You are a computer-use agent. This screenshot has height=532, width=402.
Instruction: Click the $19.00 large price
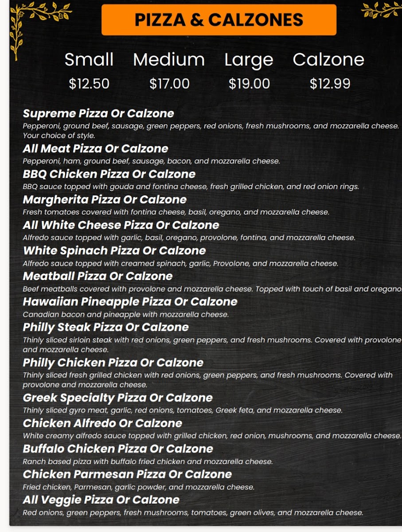pyautogui.click(x=249, y=84)
